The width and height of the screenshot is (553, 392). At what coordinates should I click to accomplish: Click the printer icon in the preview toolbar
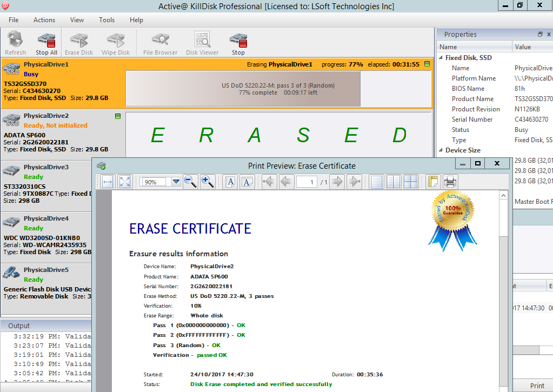click(x=450, y=182)
